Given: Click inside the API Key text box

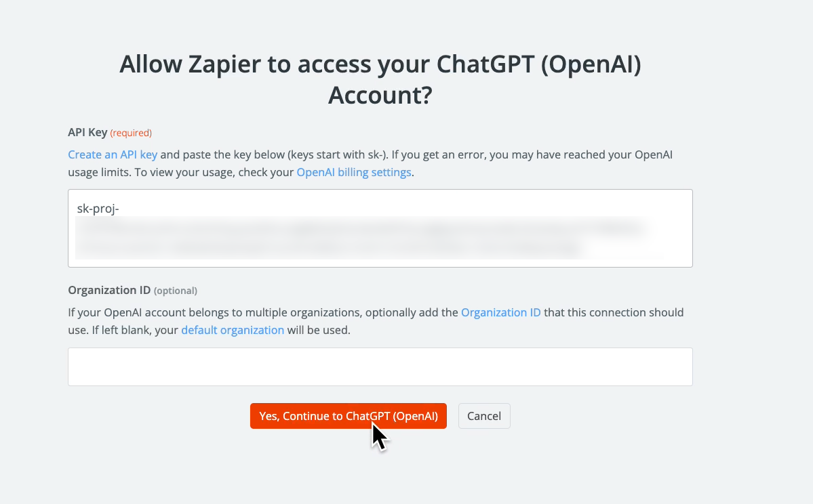Looking at the screenshot, I should click(380, 227).
